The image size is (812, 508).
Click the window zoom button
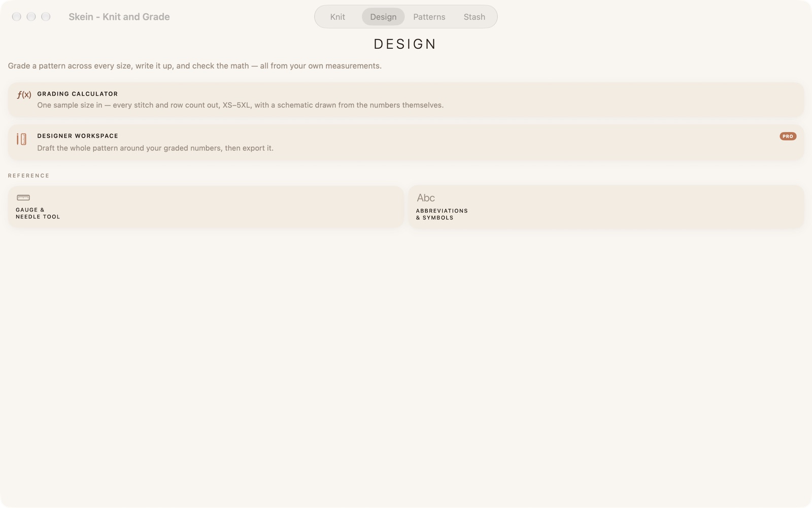46,17
